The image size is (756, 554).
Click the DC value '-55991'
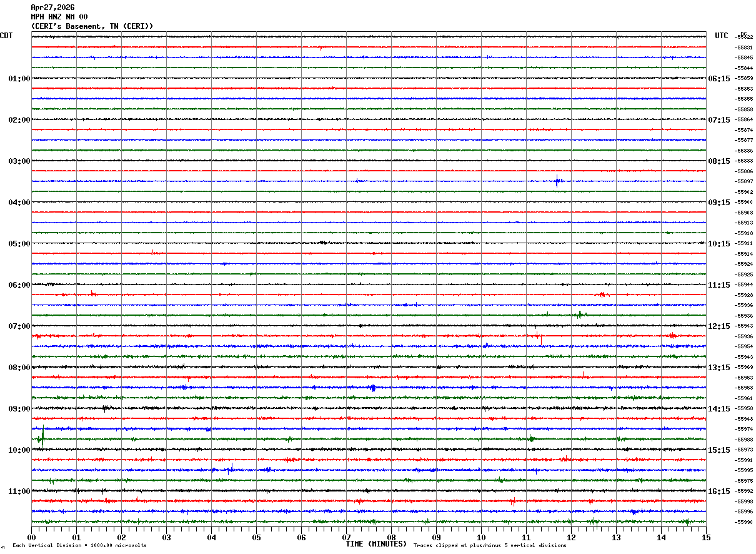point(744,460)
